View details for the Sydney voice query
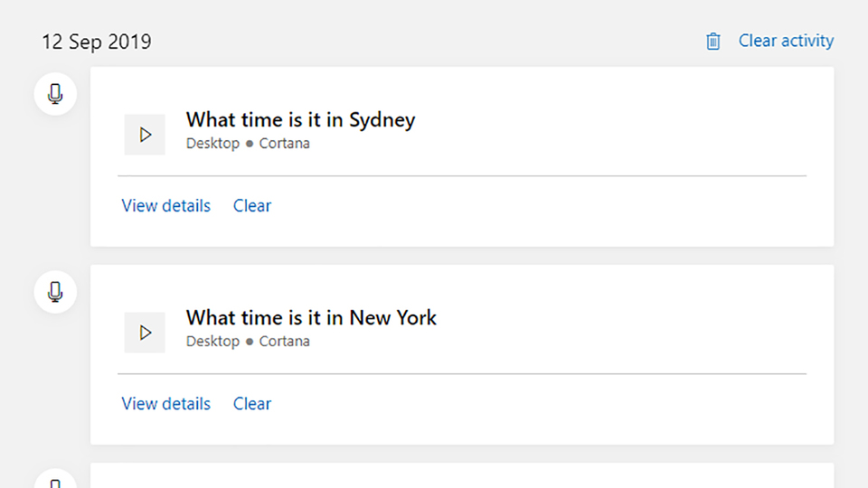This screenshot has height=488, width=868. [166, 206]
